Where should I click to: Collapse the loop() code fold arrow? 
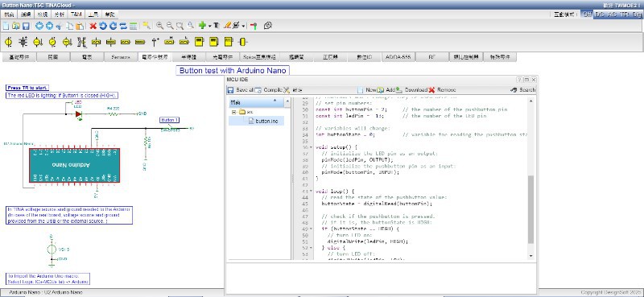[x=312, y=192]
